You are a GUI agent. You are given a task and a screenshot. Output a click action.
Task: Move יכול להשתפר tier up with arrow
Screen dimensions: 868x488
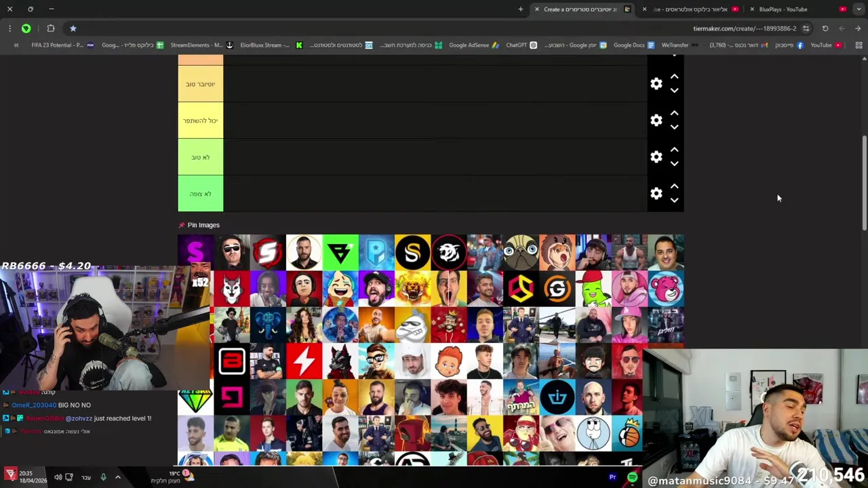674,114
